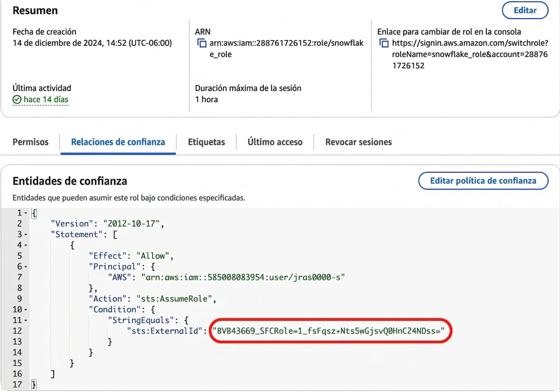560x392 pixels.
Task: Collapse the fold arrow on line 4
Action: pos(25,245)
